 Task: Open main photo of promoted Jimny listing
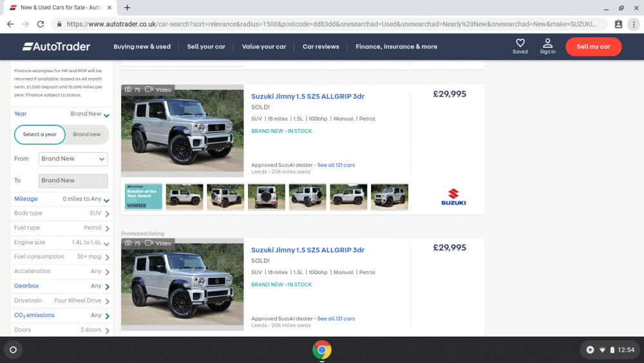pyautogui.click(x=182, y=284)
